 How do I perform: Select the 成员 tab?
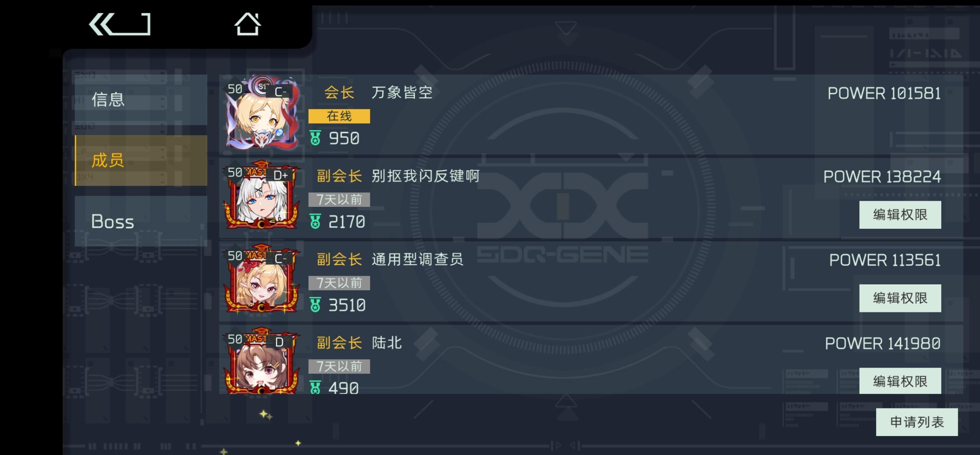click(141, 160)
